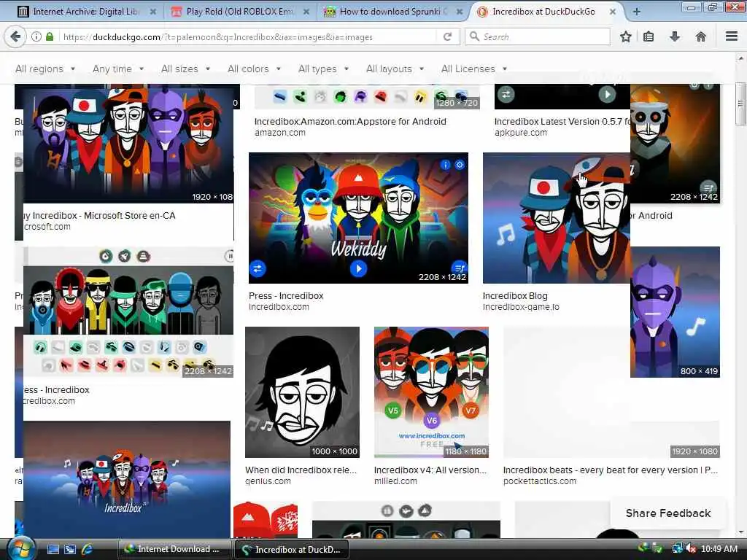
Task: Close the How to download Sprunki tab
Action: [460, 12]
